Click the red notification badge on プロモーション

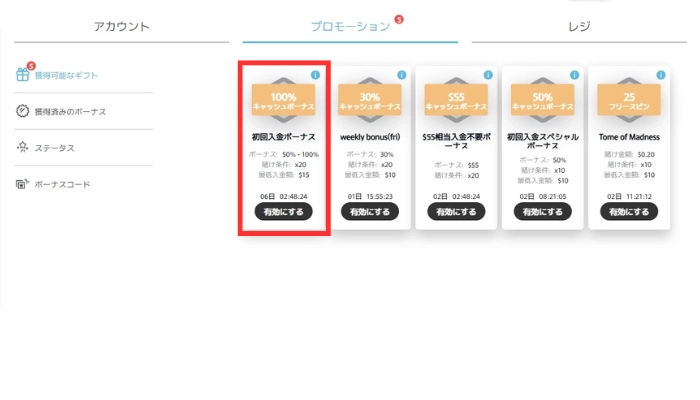[399, 19]
